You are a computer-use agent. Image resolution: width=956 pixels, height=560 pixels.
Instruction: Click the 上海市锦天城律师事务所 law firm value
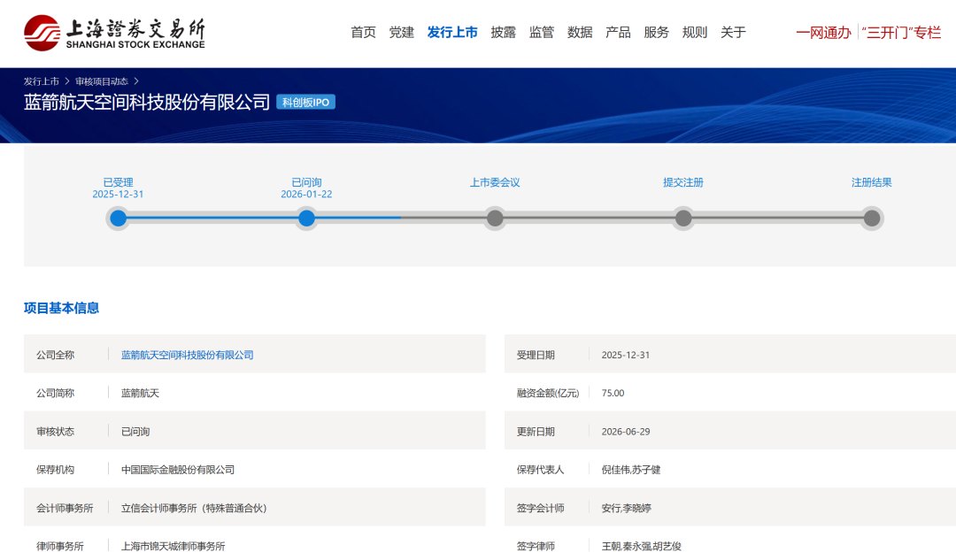(173, 546)
